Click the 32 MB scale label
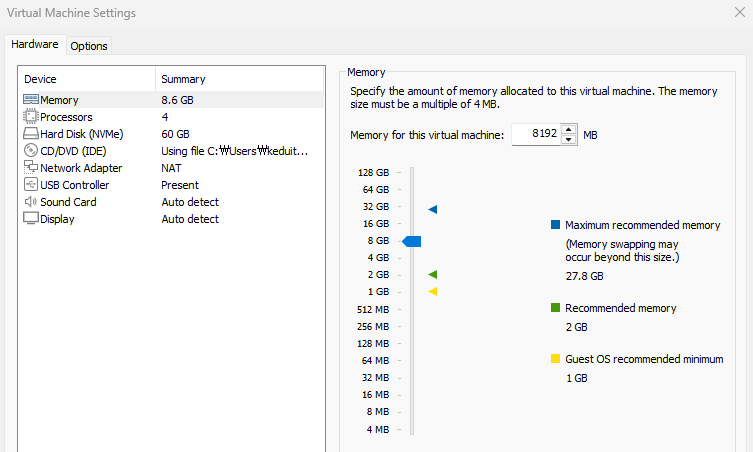The width and height of the screenshot is (753, 452). [375, 378]
